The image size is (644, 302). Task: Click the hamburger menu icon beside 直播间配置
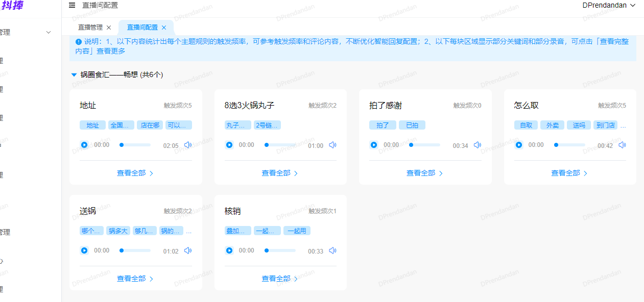tap(71, 5)
